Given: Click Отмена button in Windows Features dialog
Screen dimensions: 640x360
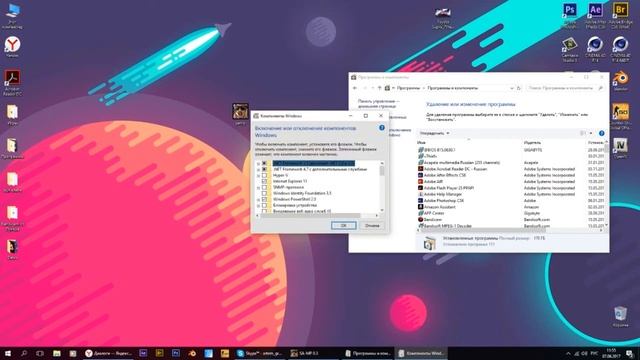Looking at the screenshot, I should coord(372,225).
